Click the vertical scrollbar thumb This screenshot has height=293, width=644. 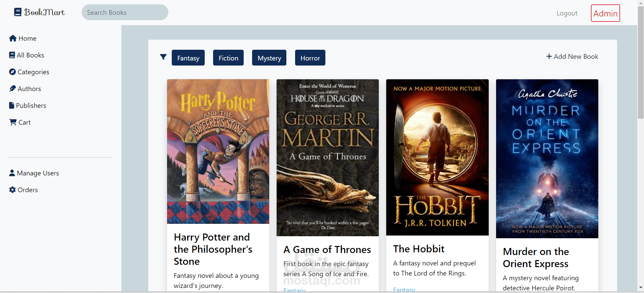[x=641, y=62]
